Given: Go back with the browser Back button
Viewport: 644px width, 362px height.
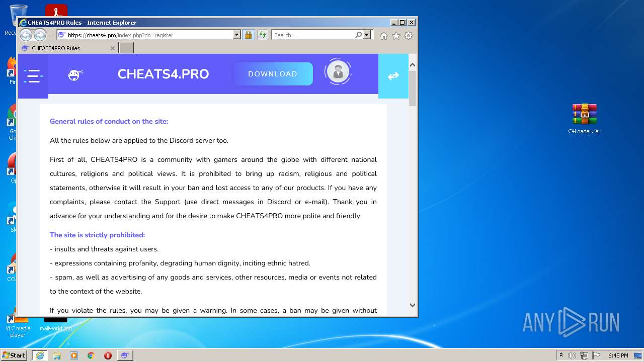Looking at the screenshot, I should point(26,35).
